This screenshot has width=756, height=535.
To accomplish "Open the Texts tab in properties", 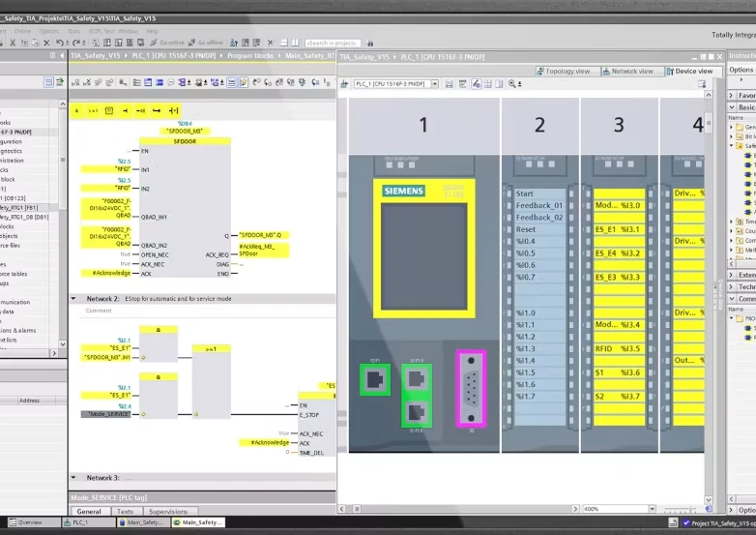I will [x=125, y=512].
